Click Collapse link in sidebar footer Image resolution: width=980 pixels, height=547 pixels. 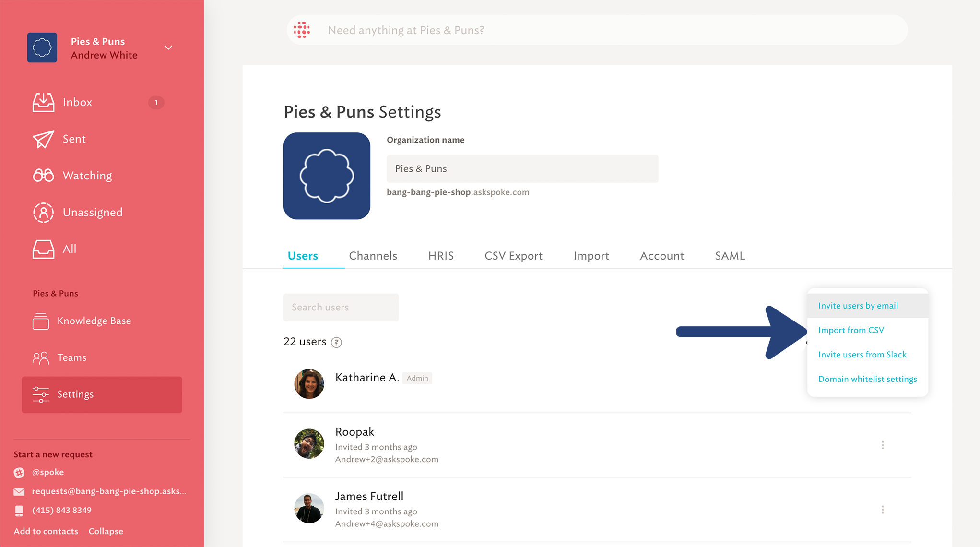tap(106, 531)
